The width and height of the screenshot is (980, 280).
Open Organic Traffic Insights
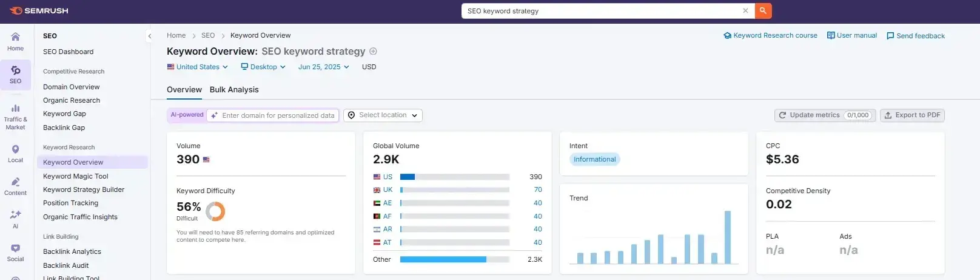click(80, 217)
